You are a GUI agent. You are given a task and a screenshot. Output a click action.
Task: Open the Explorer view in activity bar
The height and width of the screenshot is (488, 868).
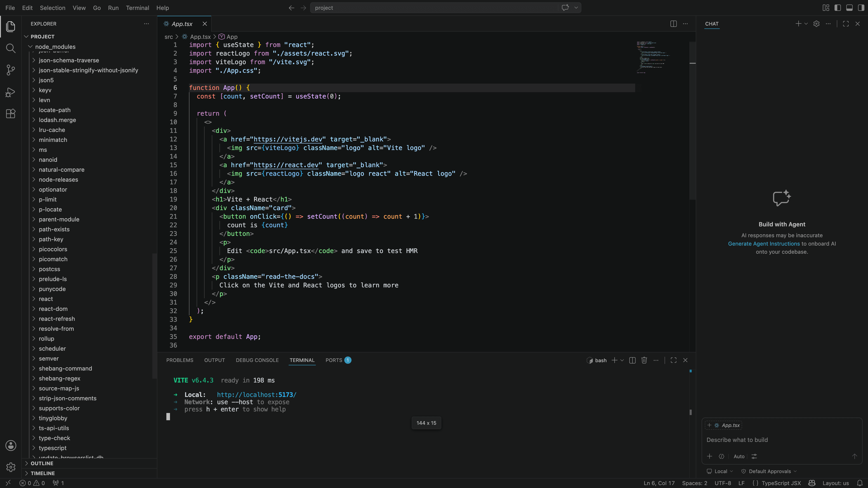coord(11,27)
